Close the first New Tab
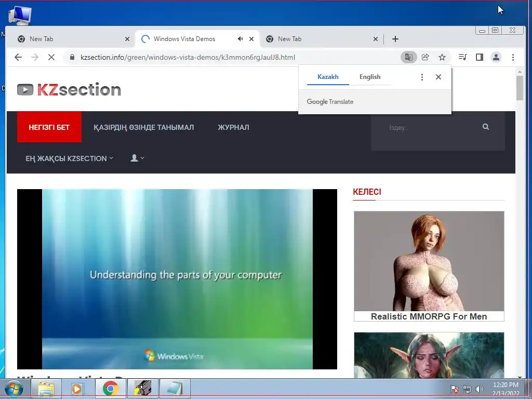The height and width of the screenshot is (399, 532). click(x=127, y=38)
